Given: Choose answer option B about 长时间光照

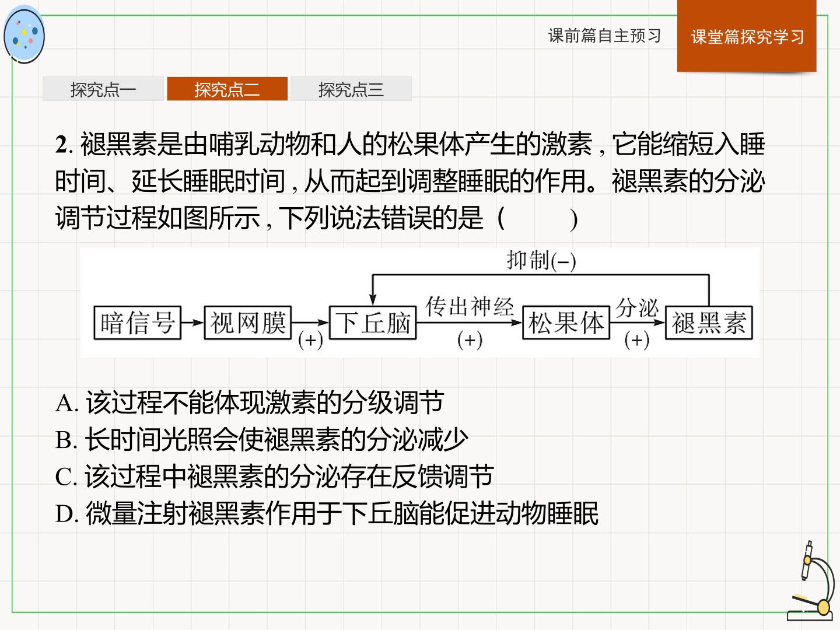Looking at the screenshot, I should click(262, 439).
